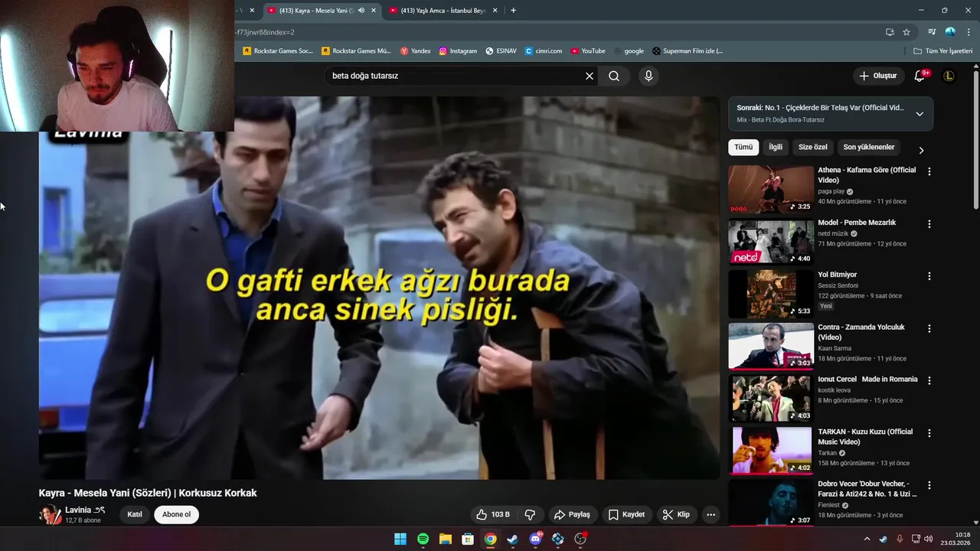Image resolution: width=980 pixels, height=551 pixels.
Task: Bookmark this page with the star icon
Action: coord(906,32)
